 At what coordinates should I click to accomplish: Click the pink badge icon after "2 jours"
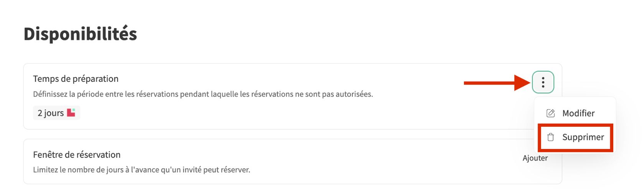(71, 113)
